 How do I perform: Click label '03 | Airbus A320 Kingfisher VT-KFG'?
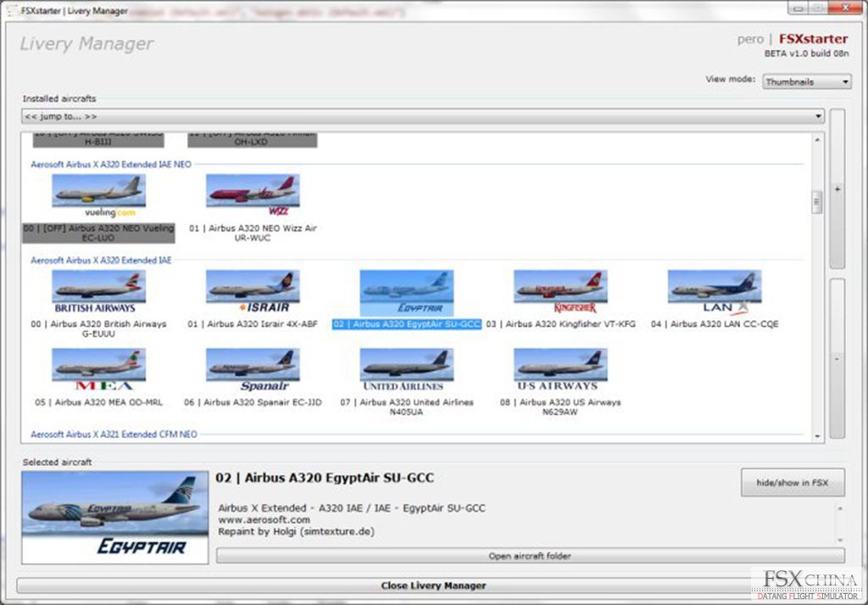click(x=561, y=324)
